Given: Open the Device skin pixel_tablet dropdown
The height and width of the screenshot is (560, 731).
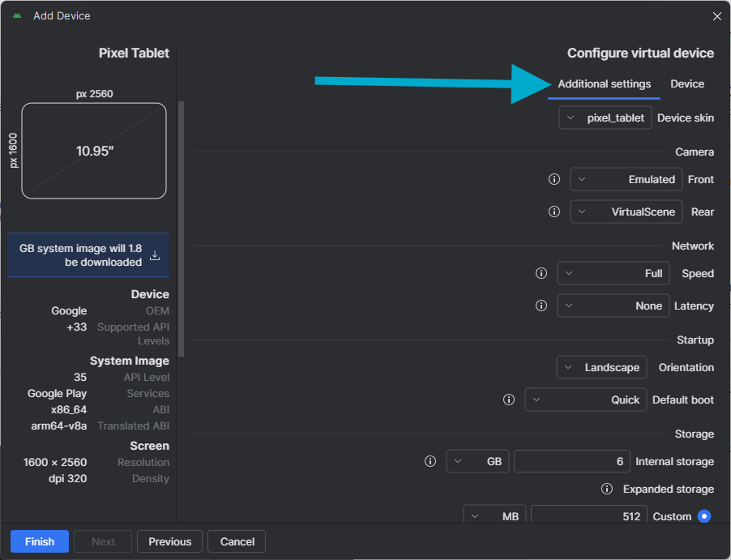Looking at the screenshot, I should (605, 118).
